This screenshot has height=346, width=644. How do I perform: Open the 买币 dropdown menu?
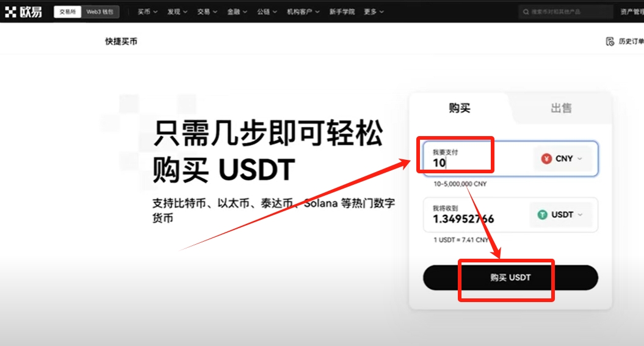point(148,12)
